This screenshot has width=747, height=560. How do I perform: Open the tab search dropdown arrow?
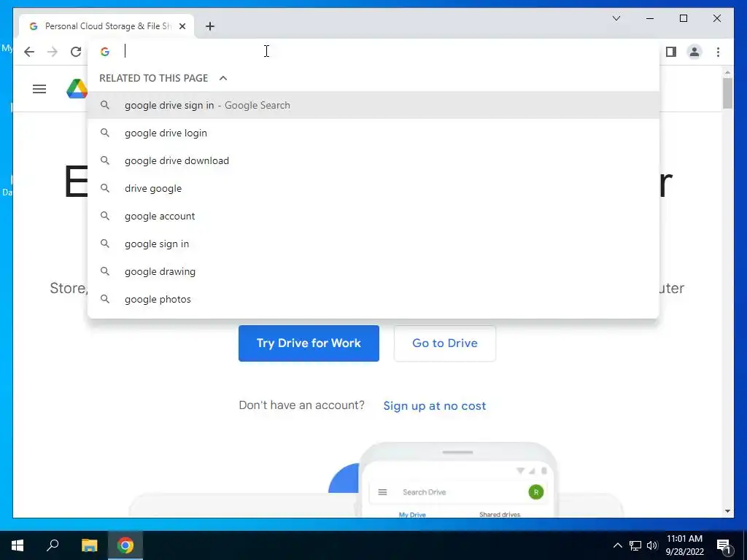point(616,18)
